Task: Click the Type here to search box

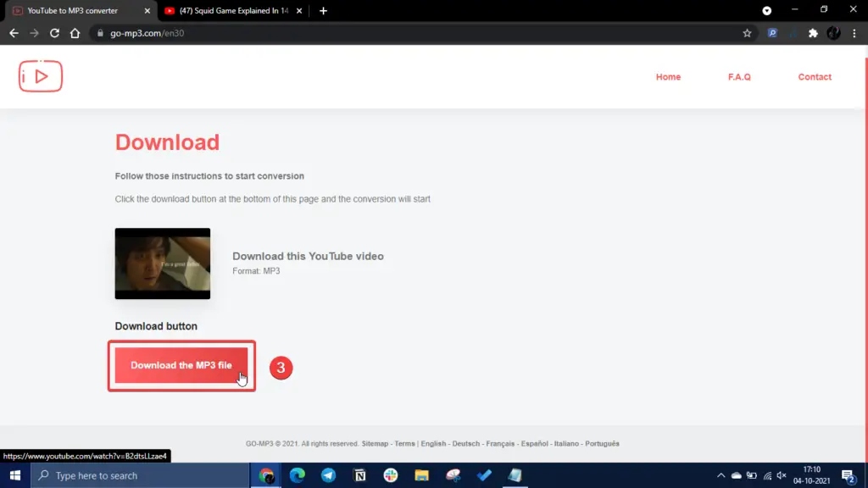Action: 140,475
